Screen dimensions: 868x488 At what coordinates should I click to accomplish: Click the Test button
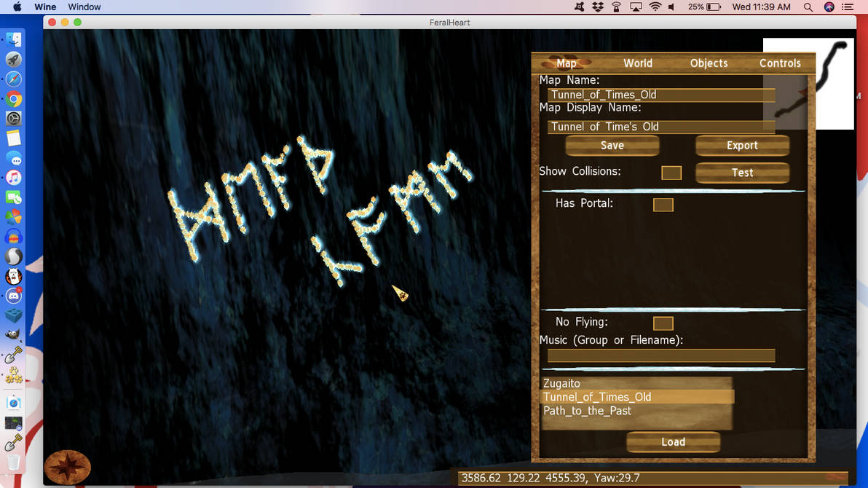742,173
